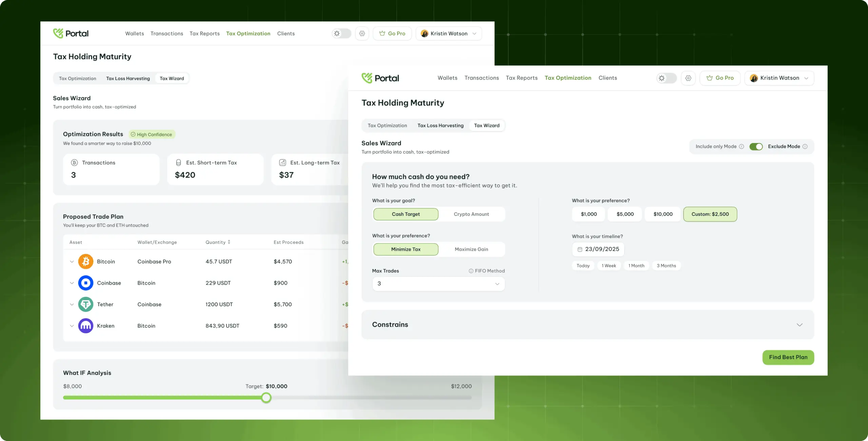This screenshot has width=868, height=441.
Task: Click the Tether icon in trade plan
Action: [85, 304]
